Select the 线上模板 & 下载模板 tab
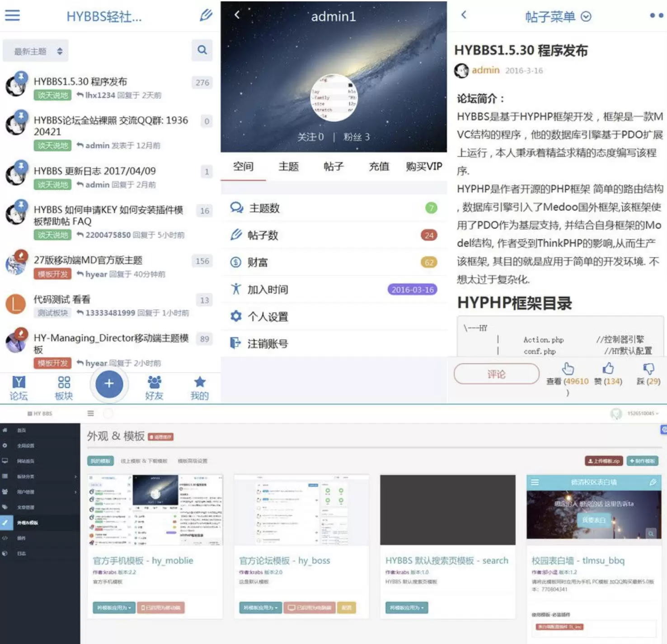The width and height of the screenshot is (667, 644). (144, 461)
